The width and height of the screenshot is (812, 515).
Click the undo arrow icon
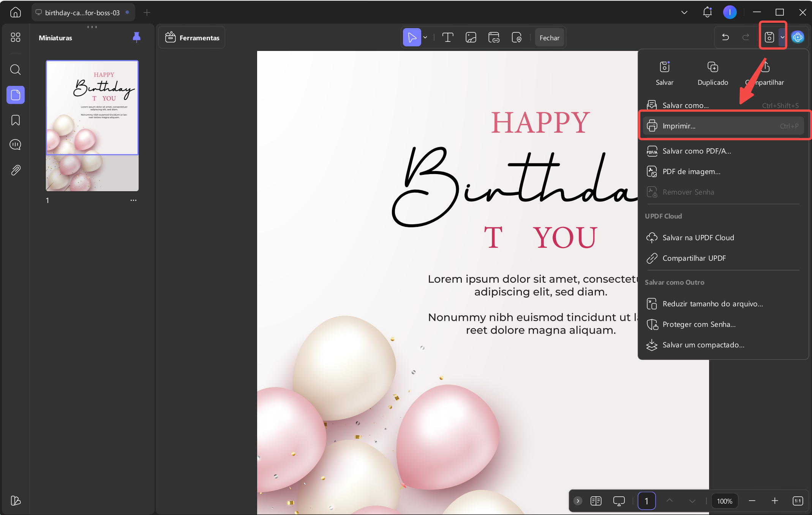click(x=725, y=37)
